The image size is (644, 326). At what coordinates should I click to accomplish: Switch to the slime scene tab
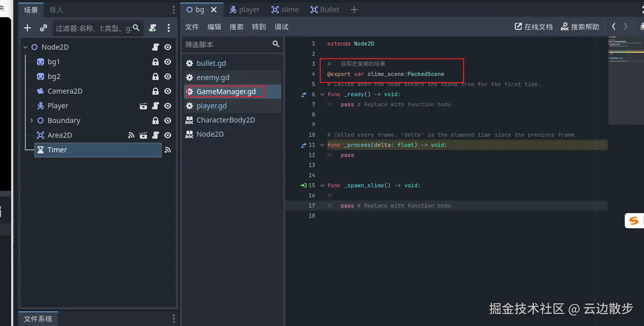coord(285,10)
